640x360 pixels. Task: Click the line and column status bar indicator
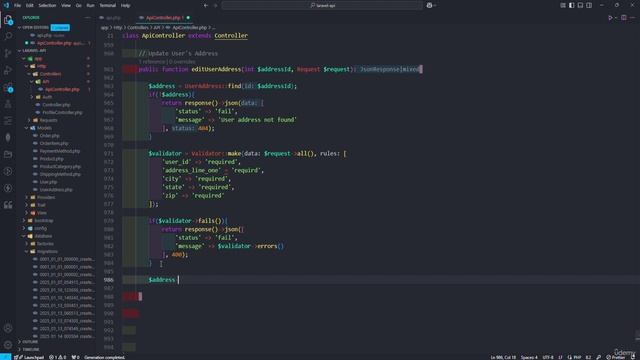[x=503, y=357]
